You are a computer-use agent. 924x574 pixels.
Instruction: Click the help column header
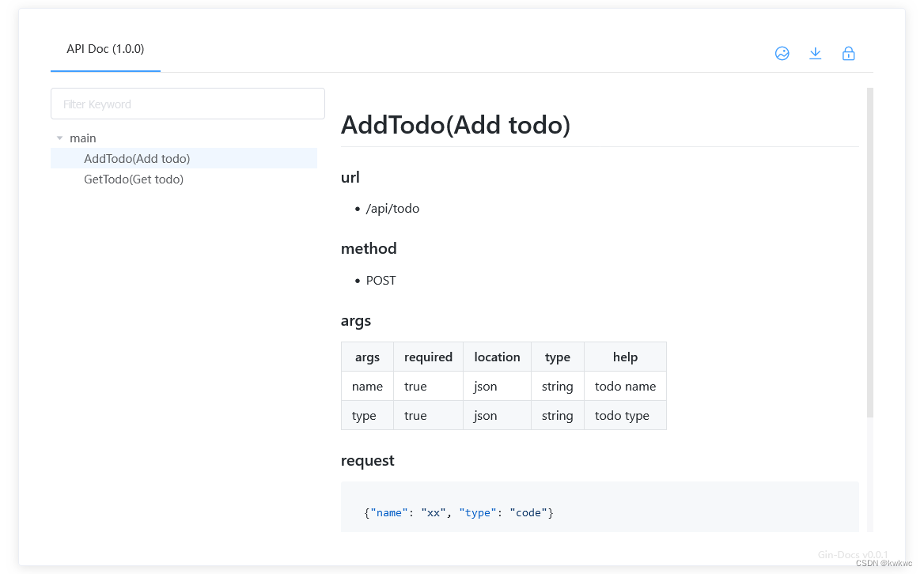pyautogui.click(x=625, y=357)
